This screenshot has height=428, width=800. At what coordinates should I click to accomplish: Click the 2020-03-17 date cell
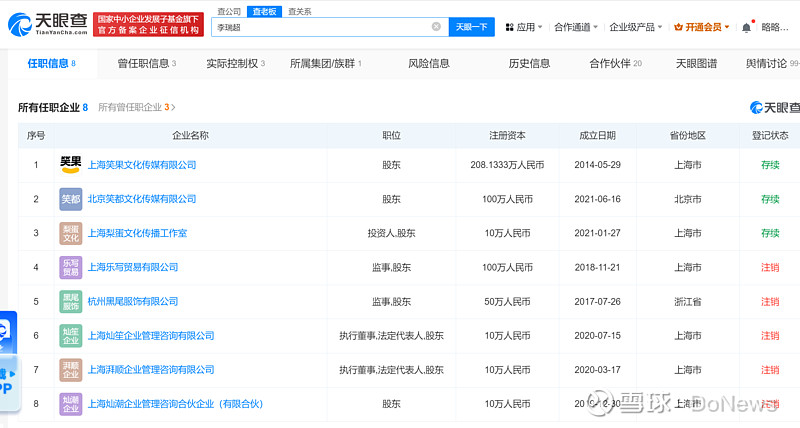coord(597,370)
